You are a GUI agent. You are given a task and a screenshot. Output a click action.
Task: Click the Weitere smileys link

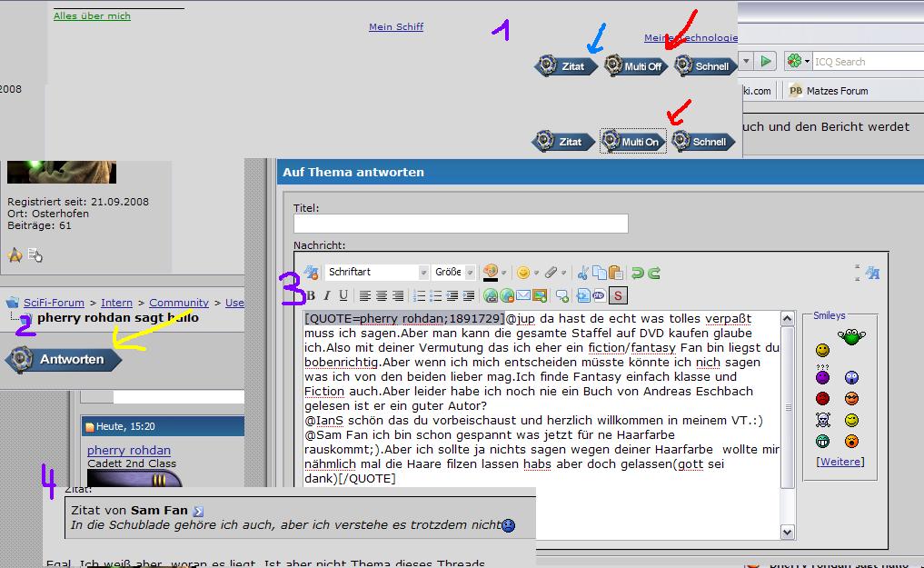pyautogui.click(x=840, y=462)
